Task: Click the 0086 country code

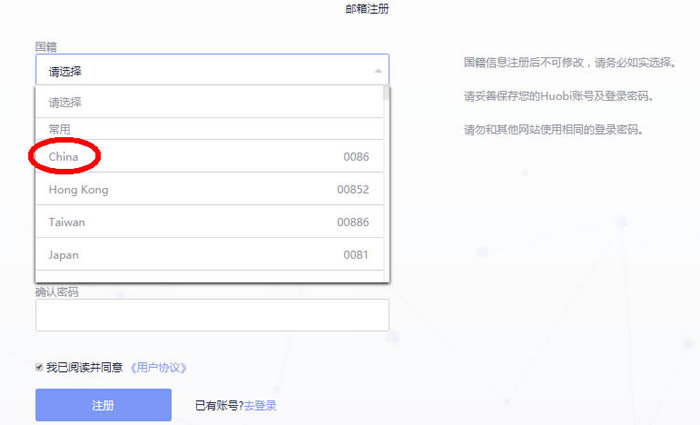Action: click(356, 157)
